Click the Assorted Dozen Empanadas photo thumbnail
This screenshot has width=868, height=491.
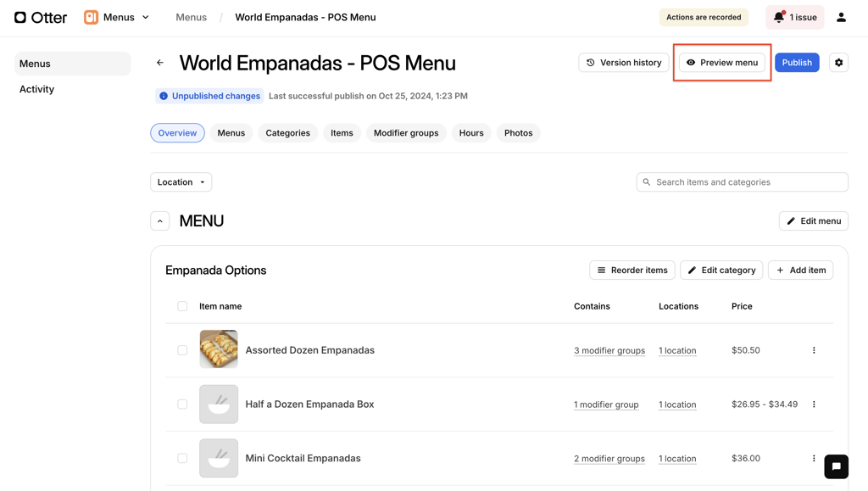point(219,349)
